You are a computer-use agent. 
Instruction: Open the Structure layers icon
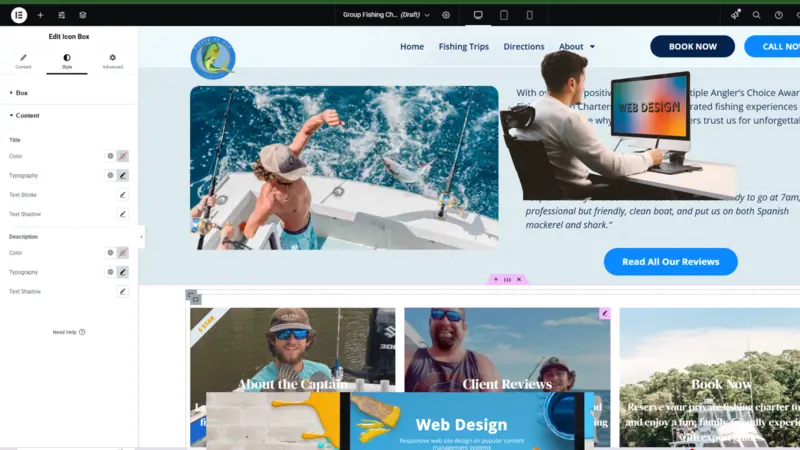pos(83,15)
